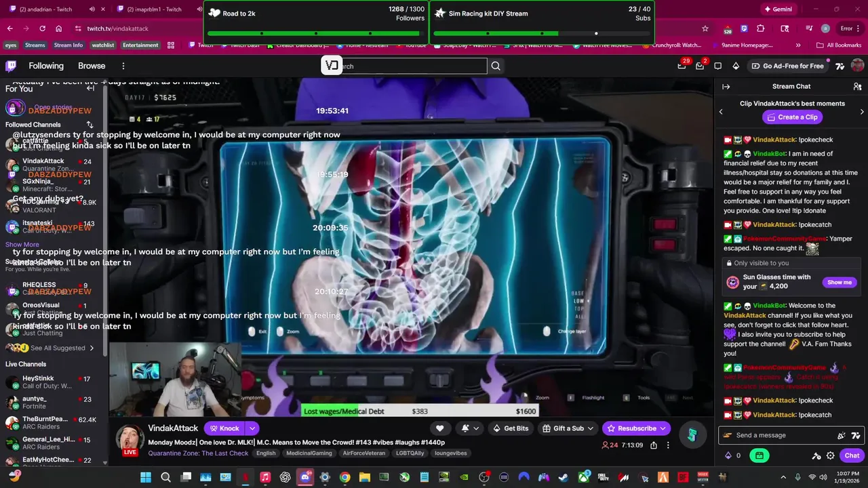
Task: Open channel points balance in chat
Action: pos(733,455)
